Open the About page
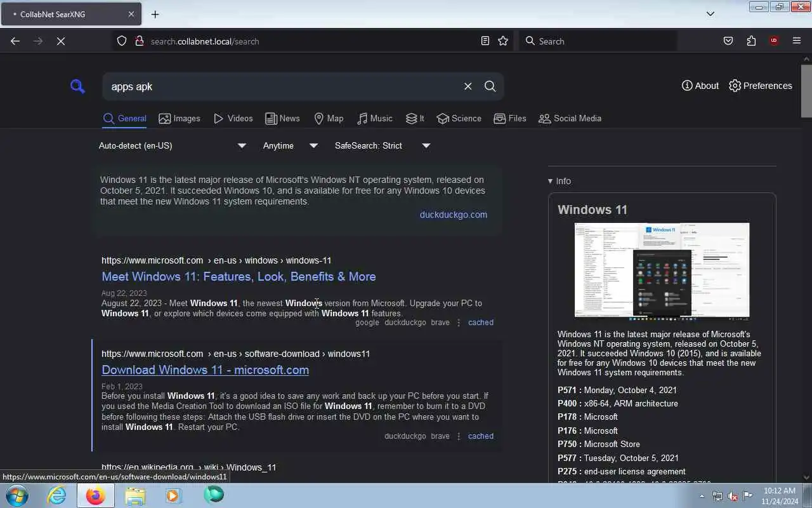This screenshot has height=508, width=812. tap(700, 86)
